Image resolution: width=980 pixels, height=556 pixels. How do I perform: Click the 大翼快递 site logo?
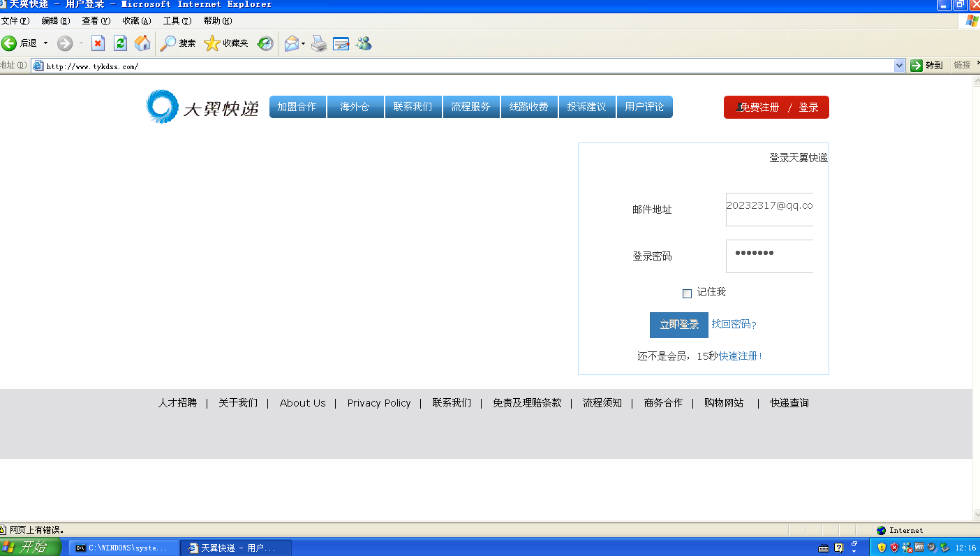(201, 107)
